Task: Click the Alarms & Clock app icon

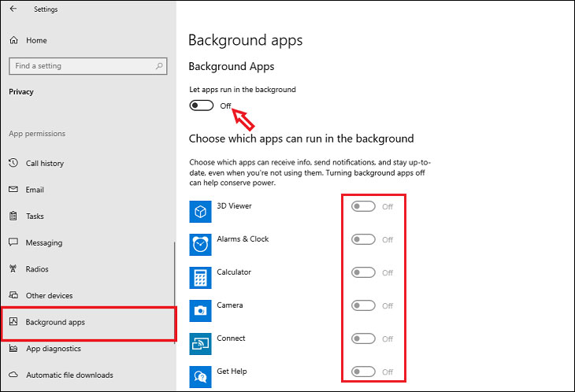Action: [201, 245]
